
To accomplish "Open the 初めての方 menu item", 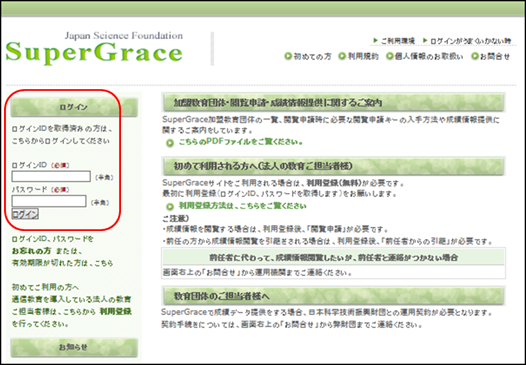I will pyautogui.click(x=312, y=56).
